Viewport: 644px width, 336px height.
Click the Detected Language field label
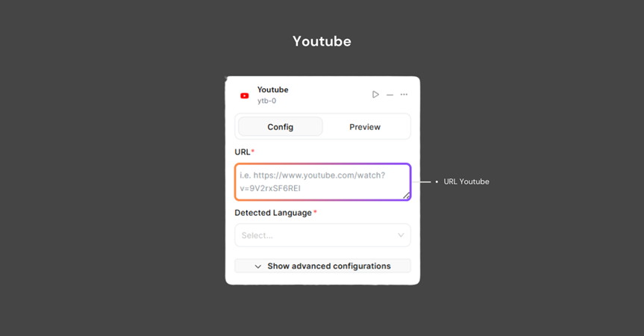(x=273, y=213)
